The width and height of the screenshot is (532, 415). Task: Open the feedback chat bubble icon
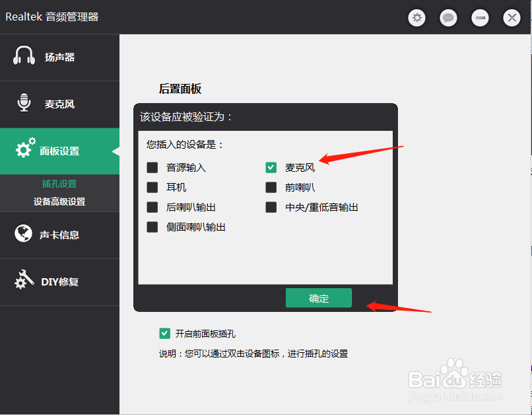(x=448, y=18)
